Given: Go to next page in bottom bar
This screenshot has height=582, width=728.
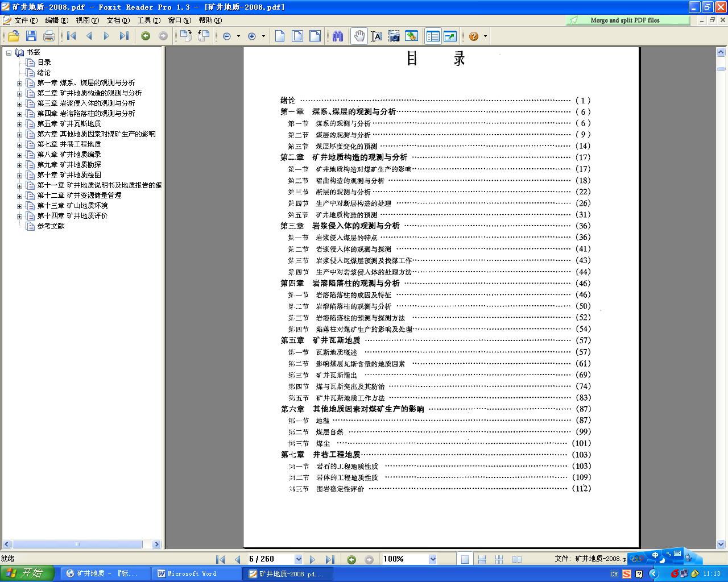Looking at the screenshot, I should tap(312, 560).
